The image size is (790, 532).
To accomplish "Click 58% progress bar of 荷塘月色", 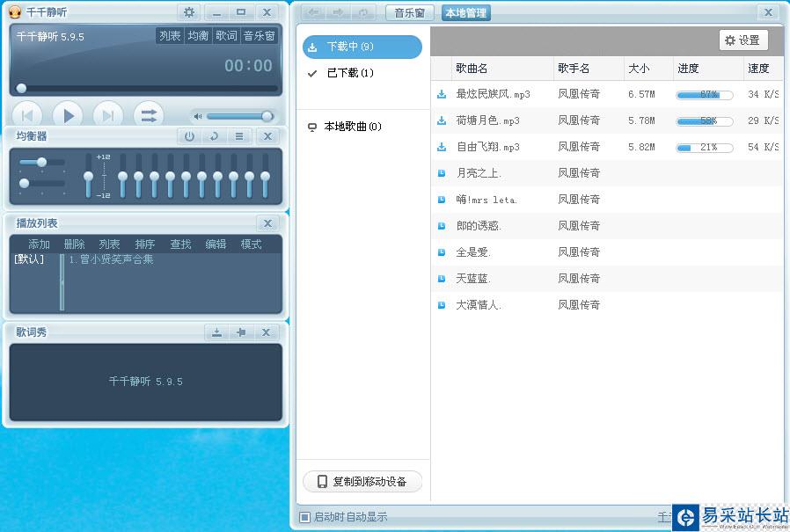I will click(x=705, y=121).
